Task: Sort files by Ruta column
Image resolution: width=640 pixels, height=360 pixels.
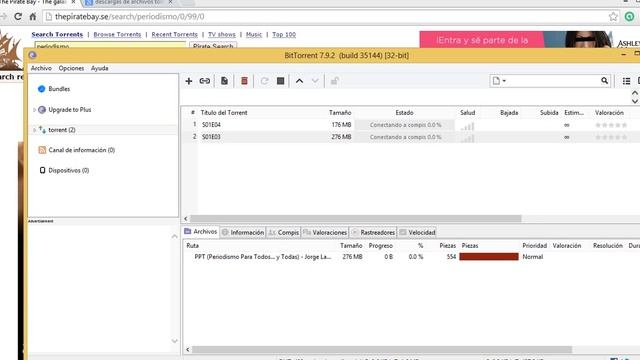Action: pyautogui.click(x=192, y=245)
